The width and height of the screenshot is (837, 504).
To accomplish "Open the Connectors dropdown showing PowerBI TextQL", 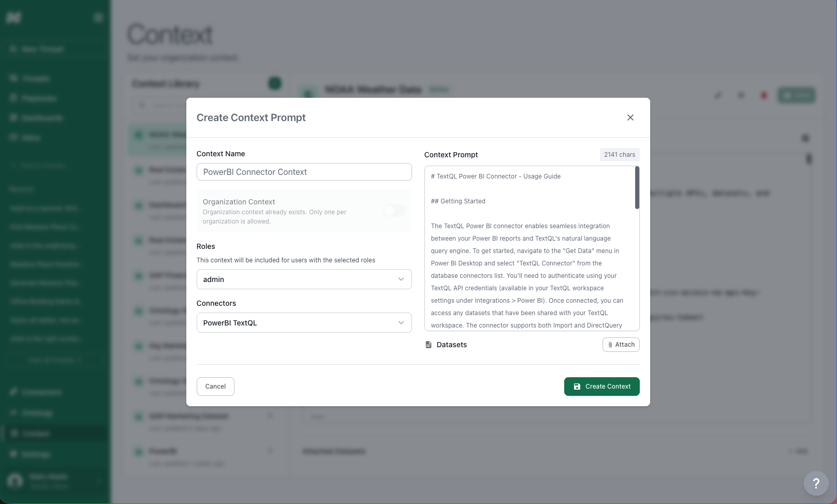I will click(304, 322).
